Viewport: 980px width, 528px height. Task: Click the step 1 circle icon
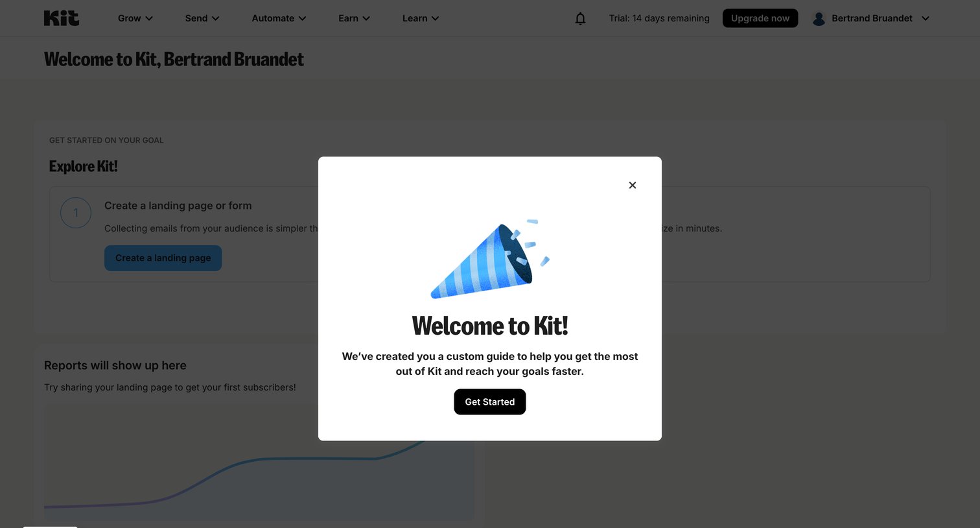76,213
